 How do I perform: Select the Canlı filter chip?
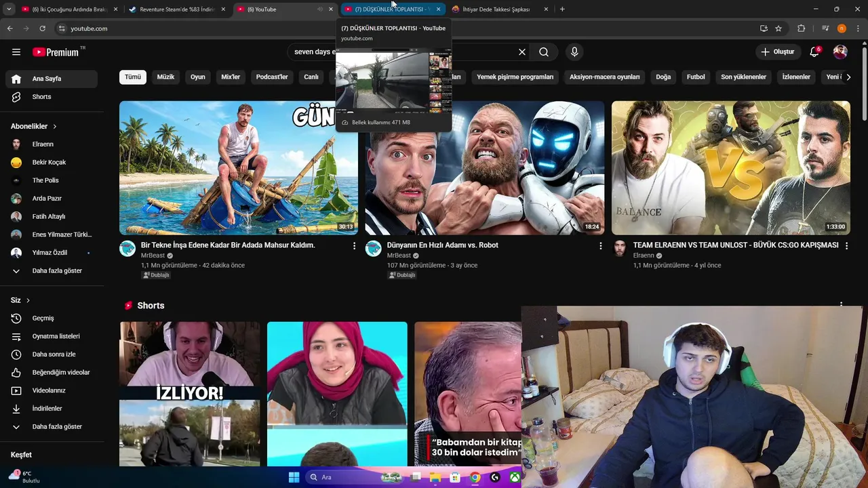pyautogui.click(x=311, y=77)
